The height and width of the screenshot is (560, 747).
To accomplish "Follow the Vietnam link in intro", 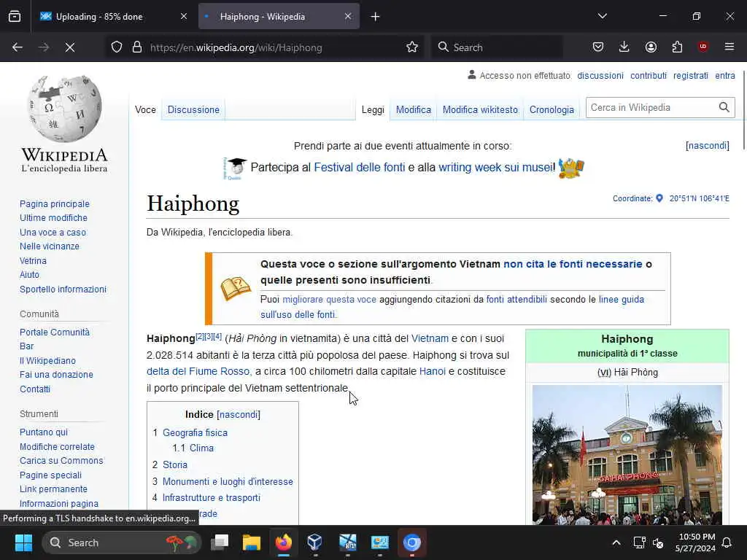I will (430, 338).
